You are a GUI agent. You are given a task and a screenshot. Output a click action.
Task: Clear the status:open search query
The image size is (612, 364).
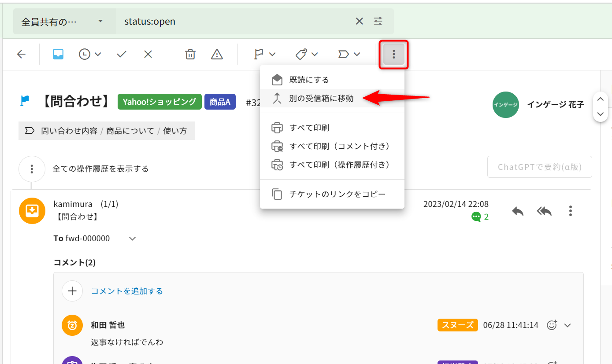360,21
